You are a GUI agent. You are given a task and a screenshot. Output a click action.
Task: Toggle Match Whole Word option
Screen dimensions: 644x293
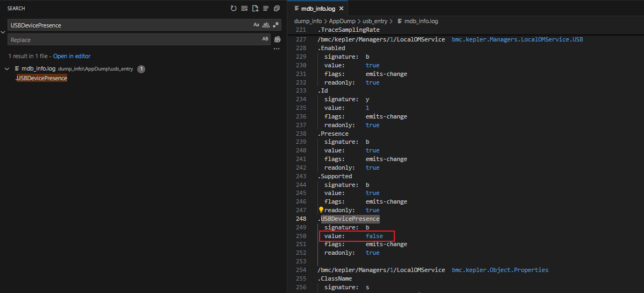pyautogui.click(x=266, y=25)
